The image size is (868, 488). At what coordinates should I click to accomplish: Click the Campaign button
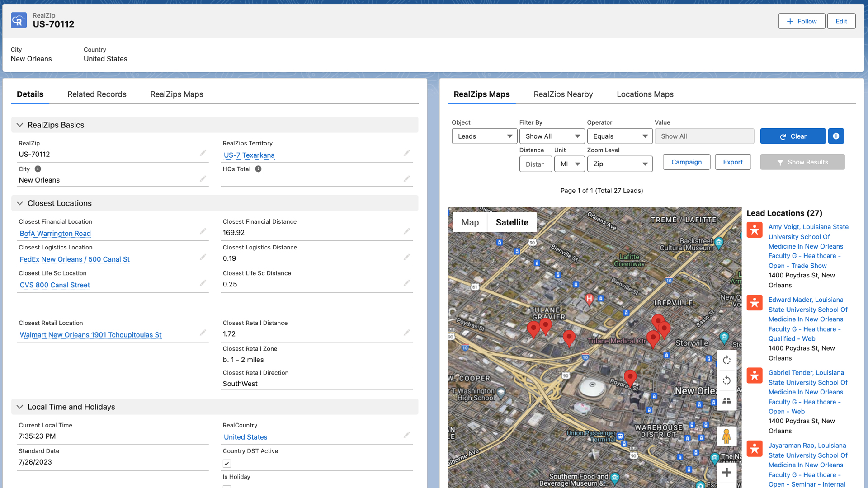coord(686,162)
